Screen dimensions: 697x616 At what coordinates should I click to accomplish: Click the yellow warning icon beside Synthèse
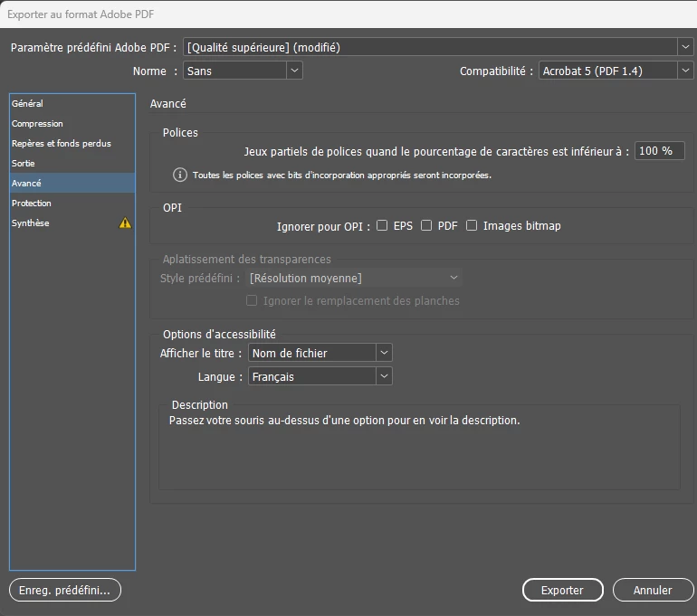tap(125, 223)
